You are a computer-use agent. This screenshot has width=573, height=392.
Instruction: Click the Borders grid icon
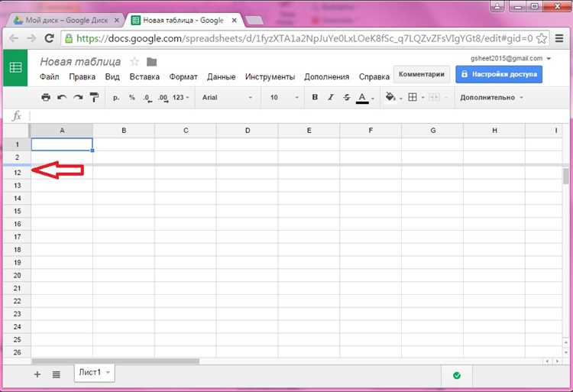(x=413, y=97)
